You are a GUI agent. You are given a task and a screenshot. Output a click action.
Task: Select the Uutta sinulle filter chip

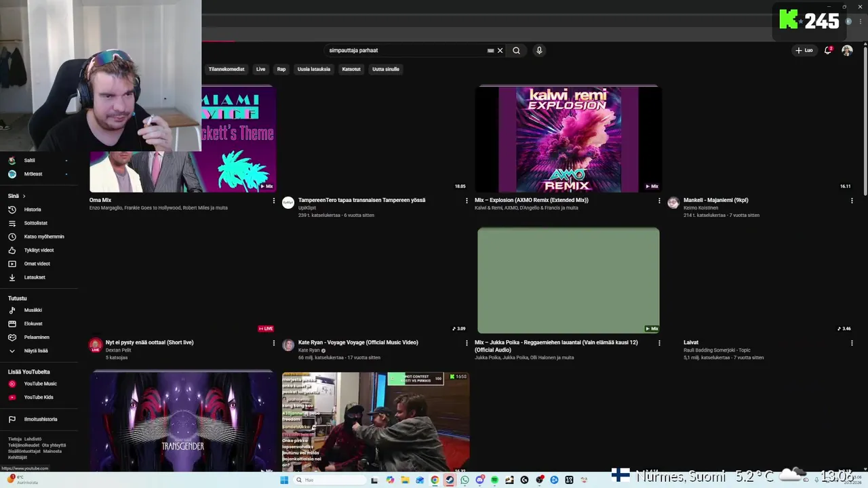[386, 69]
